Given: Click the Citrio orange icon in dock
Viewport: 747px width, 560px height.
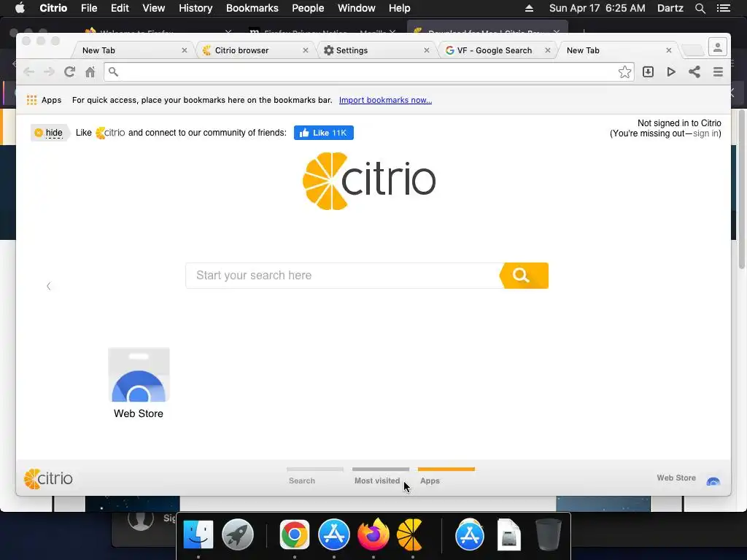Looking at the screenshot, I should point(411,534).
